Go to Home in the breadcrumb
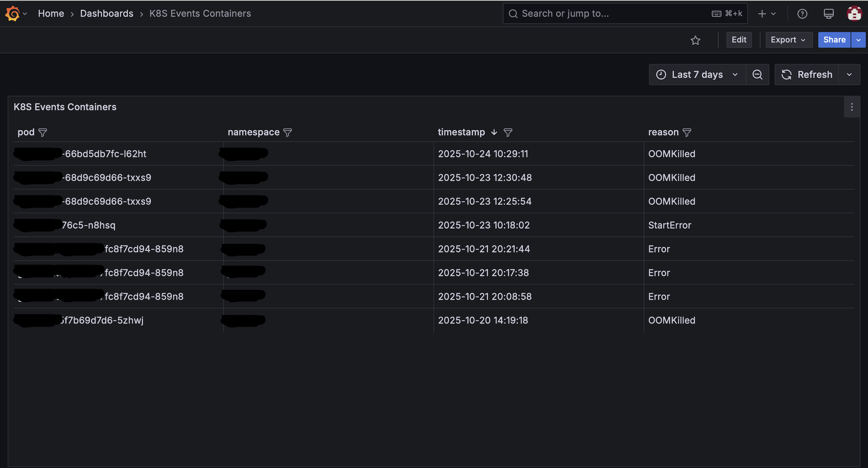This screenshot has width=868, height=468. click(51, 13)
